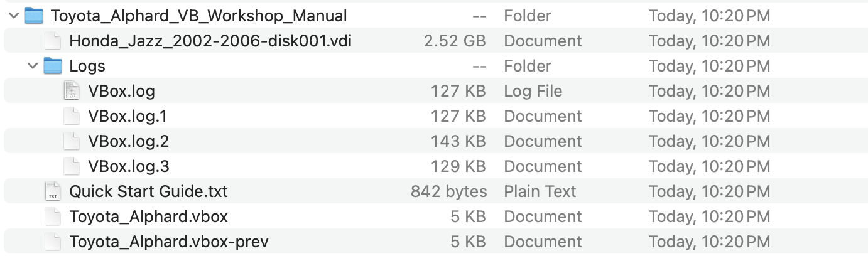This screenshot has height=256, width=868.
Task: Click the Toyota_Alphard.vbox document icon
Action: [53, 216]
